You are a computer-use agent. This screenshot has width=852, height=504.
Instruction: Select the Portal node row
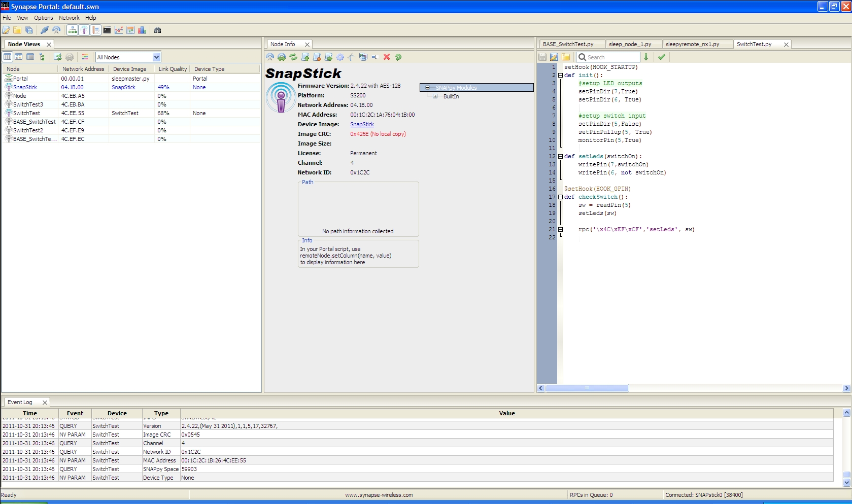click(x=131, y=79)
